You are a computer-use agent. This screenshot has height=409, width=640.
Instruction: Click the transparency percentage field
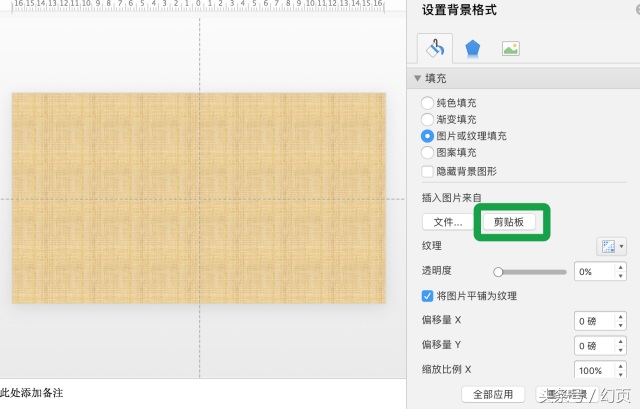tap(595, 272)
